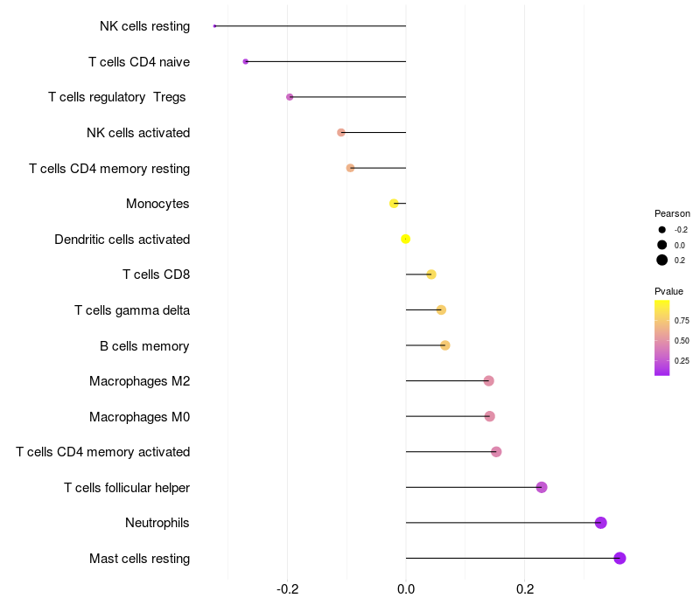Click the T cells CD4 naive dot

click(245, 61)
